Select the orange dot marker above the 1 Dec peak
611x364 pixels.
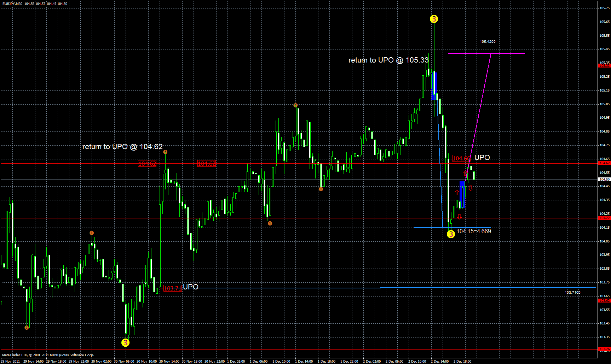[296, 105]
